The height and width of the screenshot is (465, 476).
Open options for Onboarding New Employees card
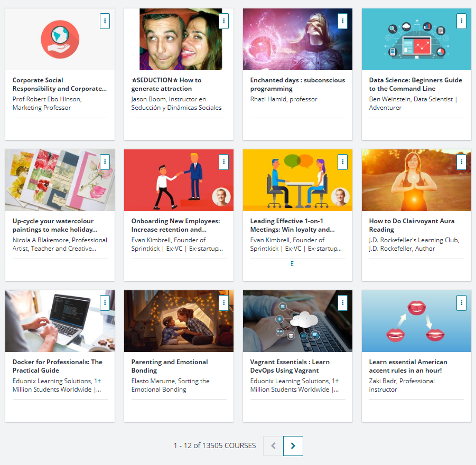tap(223, 162)
